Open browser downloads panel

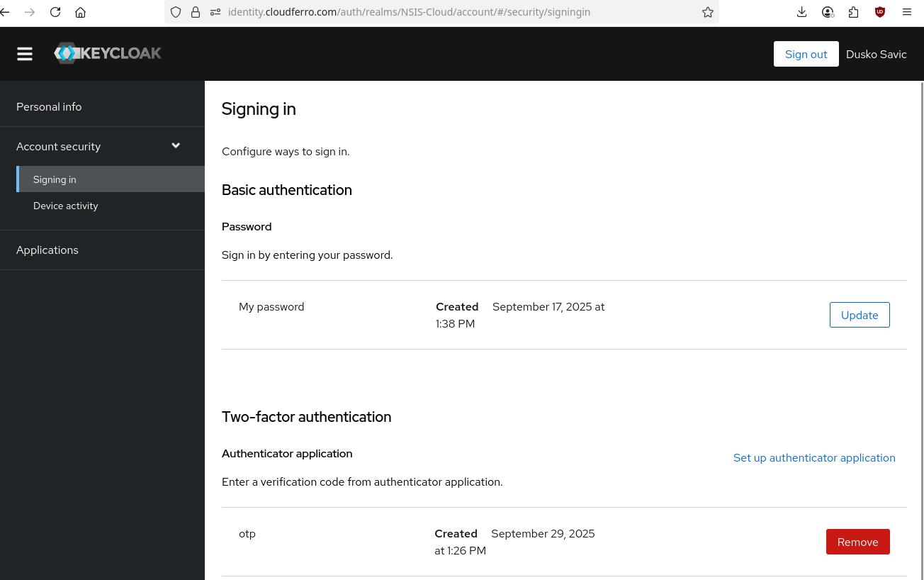coord(801,12)
